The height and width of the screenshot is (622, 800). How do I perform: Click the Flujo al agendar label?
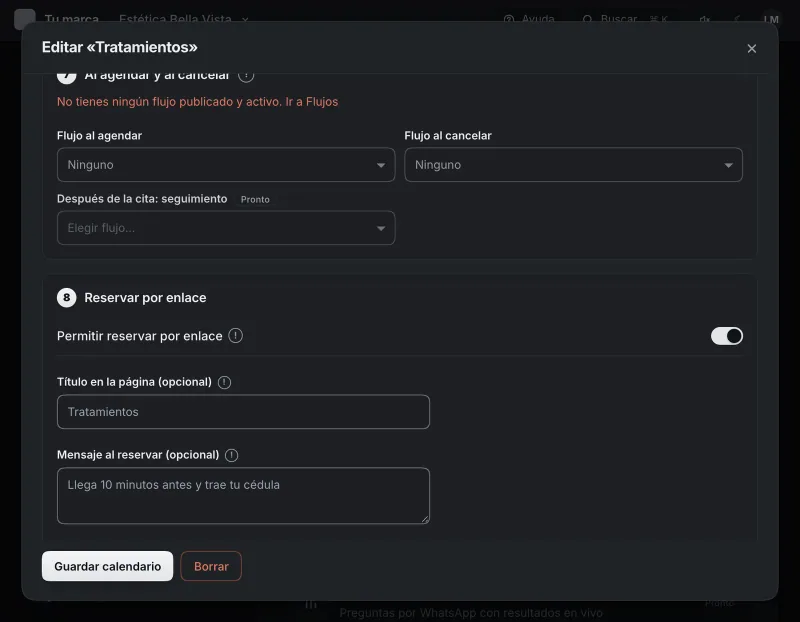click(x=99, y=136)
